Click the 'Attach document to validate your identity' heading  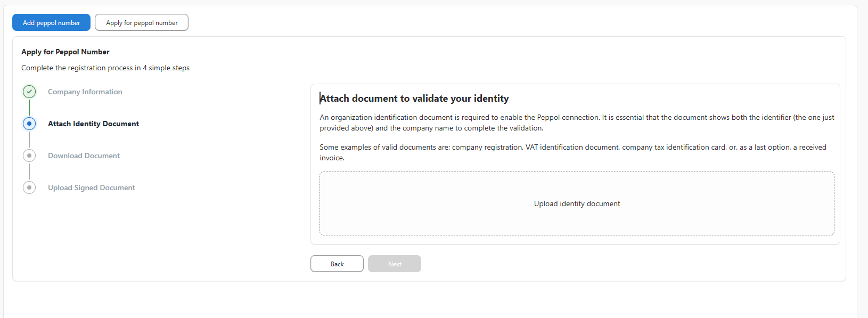coord(414,99)
